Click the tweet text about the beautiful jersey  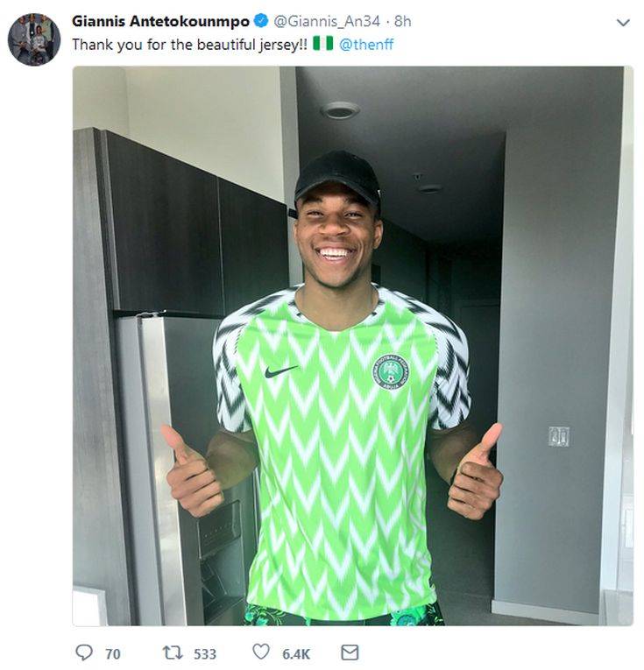pyautogui.click(x=191, y=44)
